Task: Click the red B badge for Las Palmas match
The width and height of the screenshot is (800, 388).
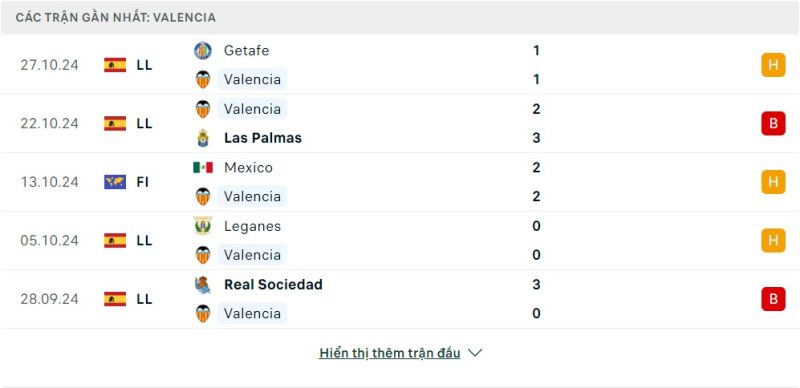Action: (773, 124)
